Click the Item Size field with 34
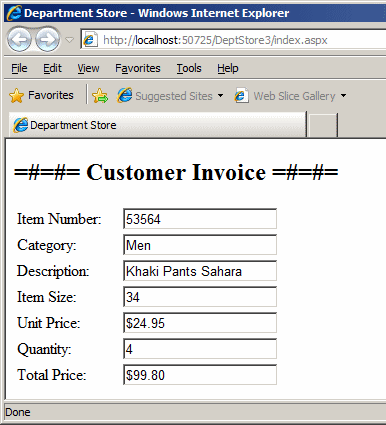This screenshot has width=386, height=425. pyautogui.click(x=200, y=297)
